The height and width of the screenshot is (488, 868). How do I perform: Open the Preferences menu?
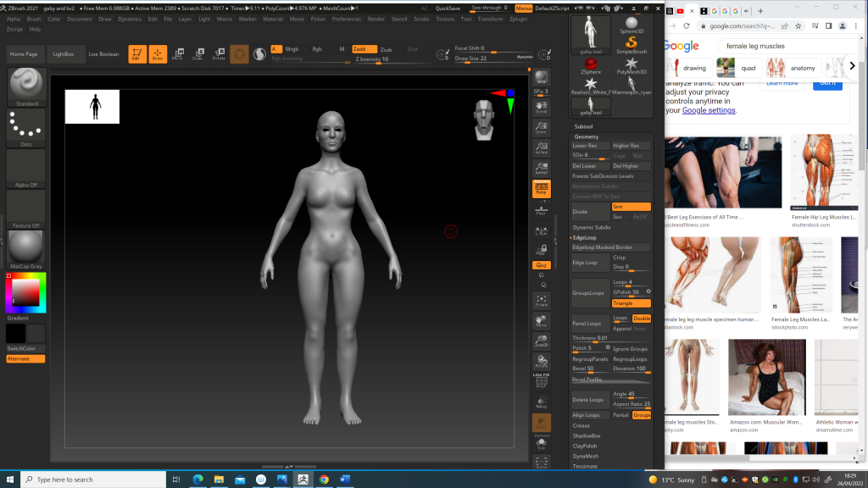[x=346, y=18]
